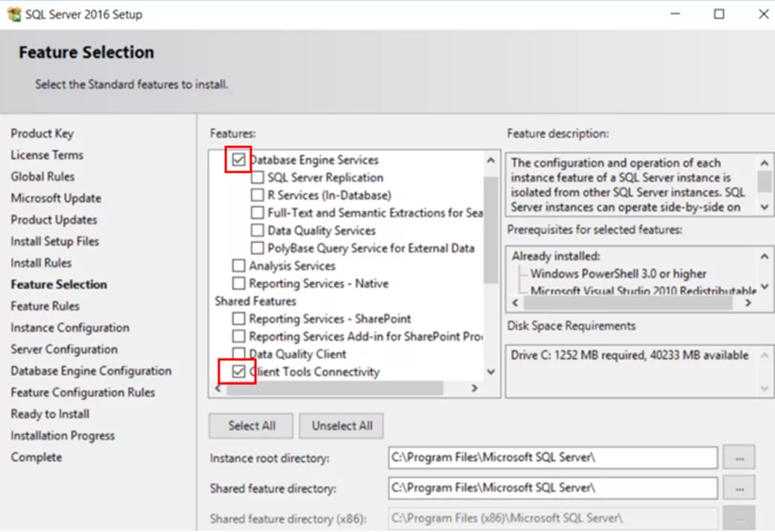Image resolution: width=775 pixels, height=532 pixels.
Task: Select Complete step in sidebar
Action: pos(37,457)
